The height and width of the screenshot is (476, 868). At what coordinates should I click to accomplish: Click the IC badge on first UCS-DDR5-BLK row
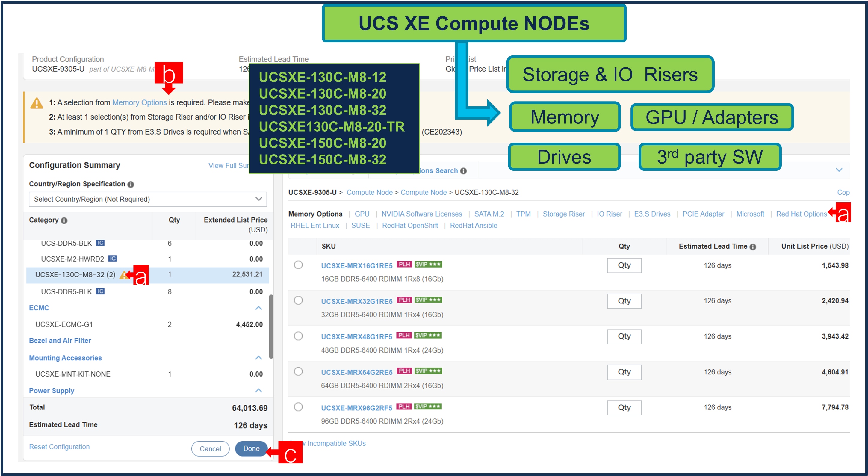tap(100, 243)
